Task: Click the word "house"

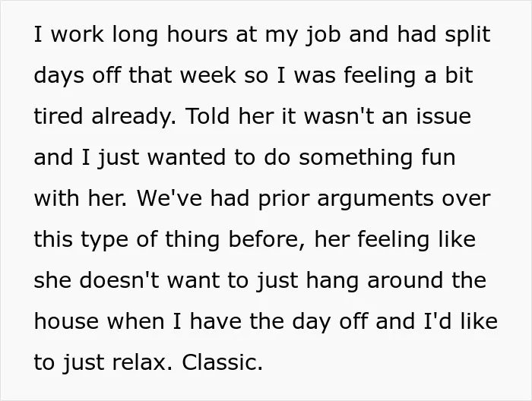Action: [67, 321]
